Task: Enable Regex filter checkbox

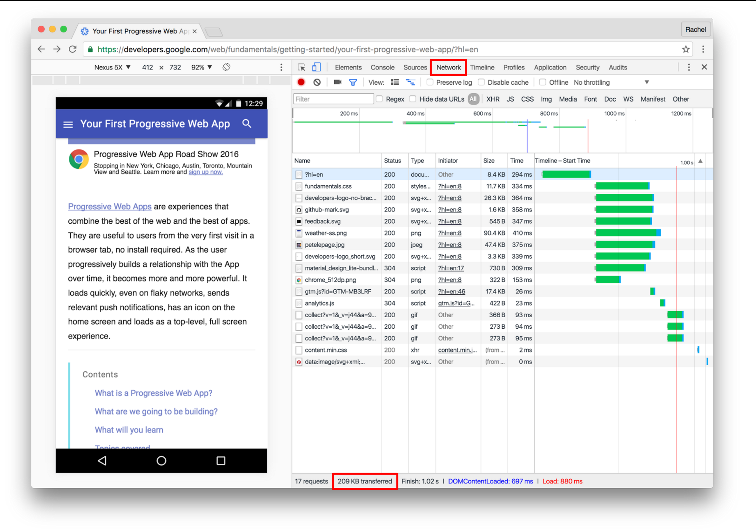Action: point(379,99)
